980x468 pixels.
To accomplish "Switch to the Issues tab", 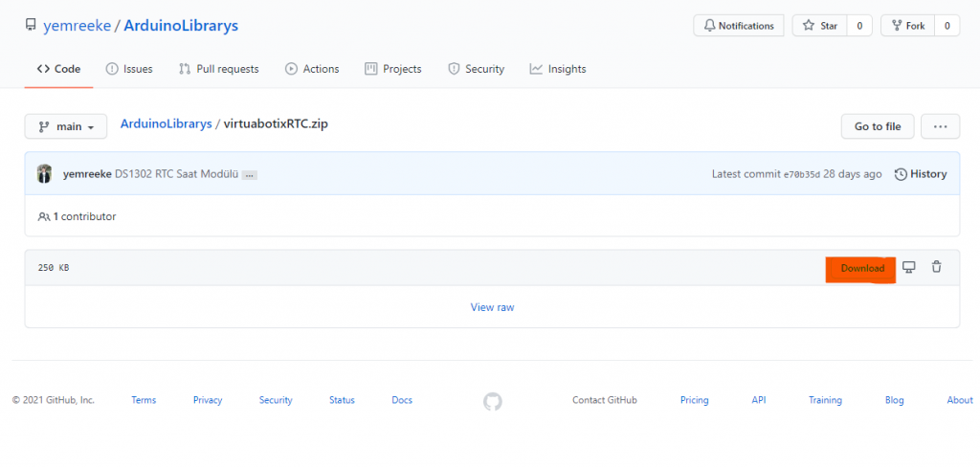I will coord(129,69).
